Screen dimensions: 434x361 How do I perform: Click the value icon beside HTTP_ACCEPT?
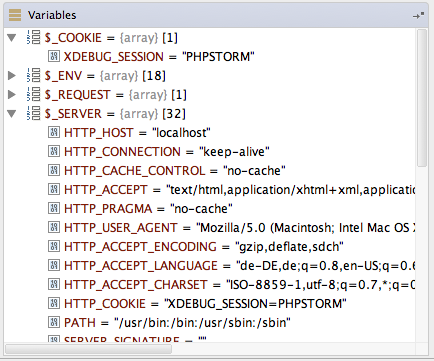click(54, 189)
